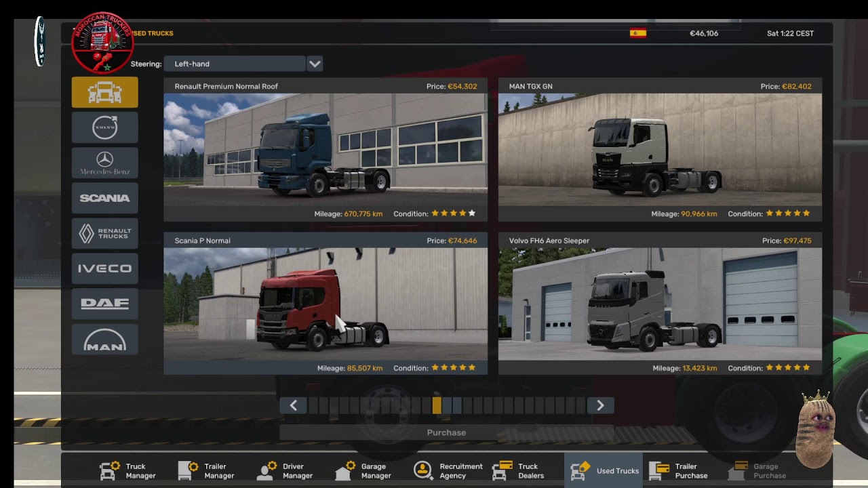Open Trailer Manager tab
868x488 pixels.
coord(207,471)
